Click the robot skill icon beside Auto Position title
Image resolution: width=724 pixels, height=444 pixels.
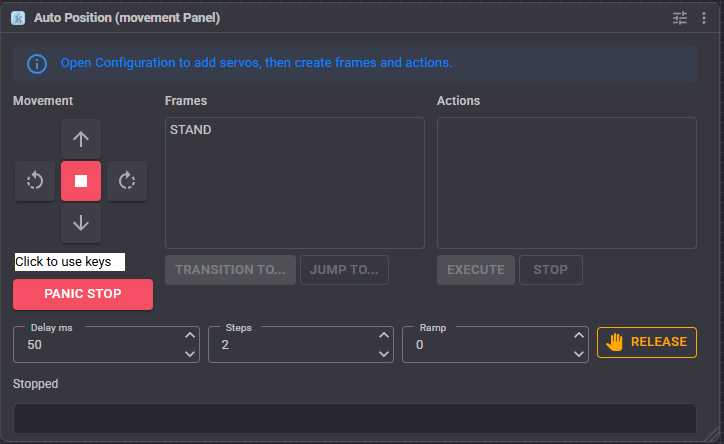click(x=18, y=18)
